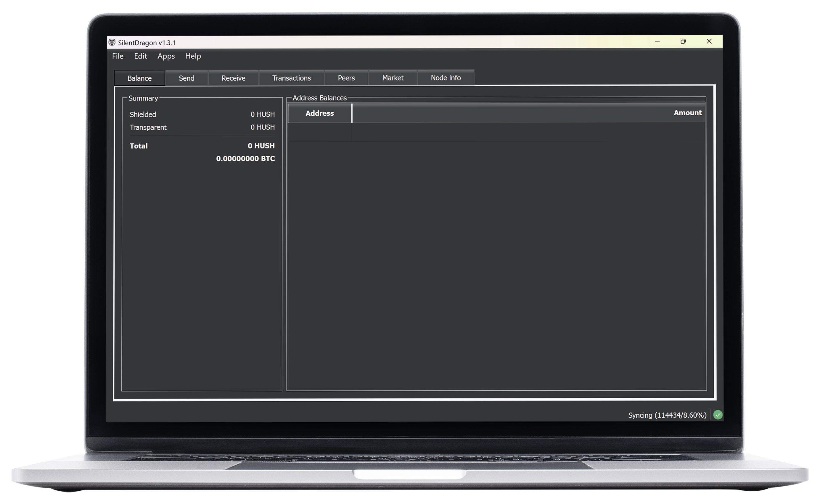This screenshot has height=504, width=820.
Task: Click the SilentDragon dragon logo icon
Action: tap(112, 42)
